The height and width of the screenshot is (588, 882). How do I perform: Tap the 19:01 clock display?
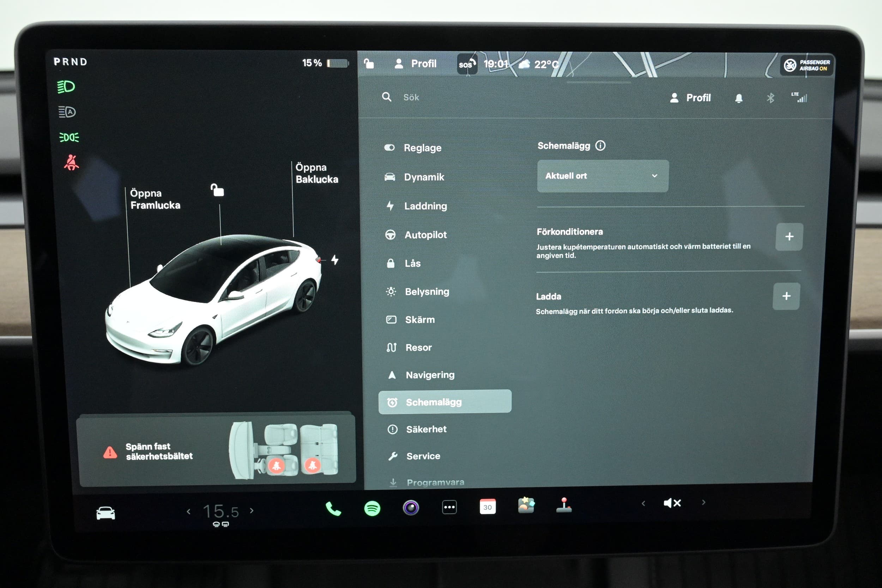click(496, 64)
